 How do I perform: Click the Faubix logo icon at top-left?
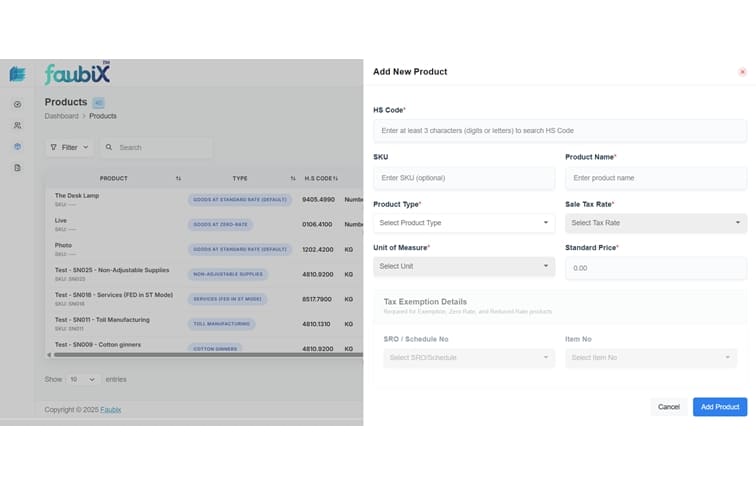pos(17,74)
